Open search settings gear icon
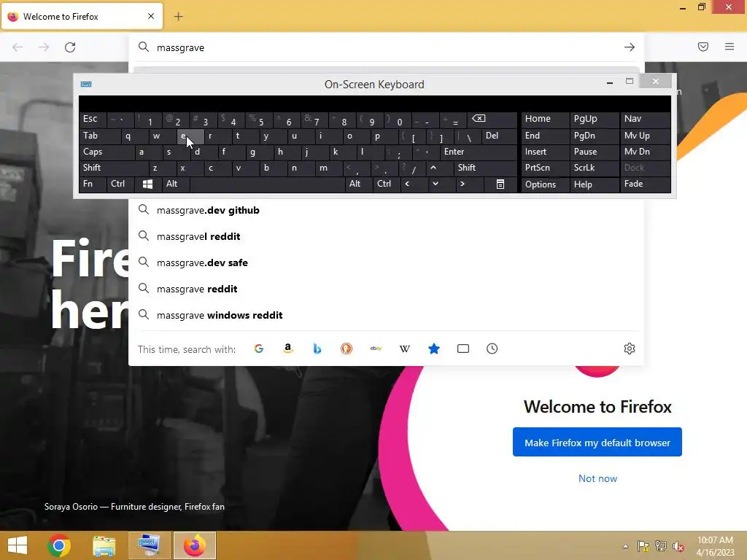Screen dimensions: 747x560 (630, 349)
